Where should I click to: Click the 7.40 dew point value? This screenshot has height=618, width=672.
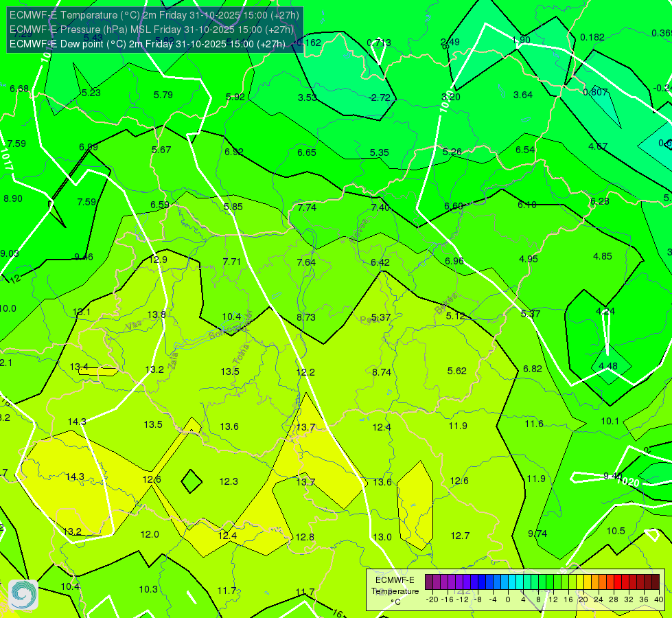(x=380, y=207)
